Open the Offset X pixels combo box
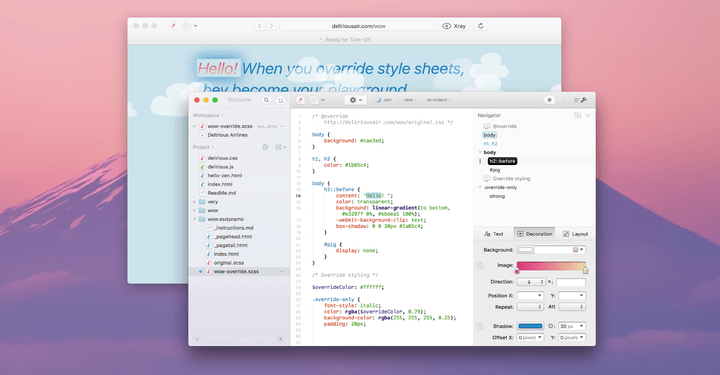Screen dimensions: 720x375 click(530, 337)
